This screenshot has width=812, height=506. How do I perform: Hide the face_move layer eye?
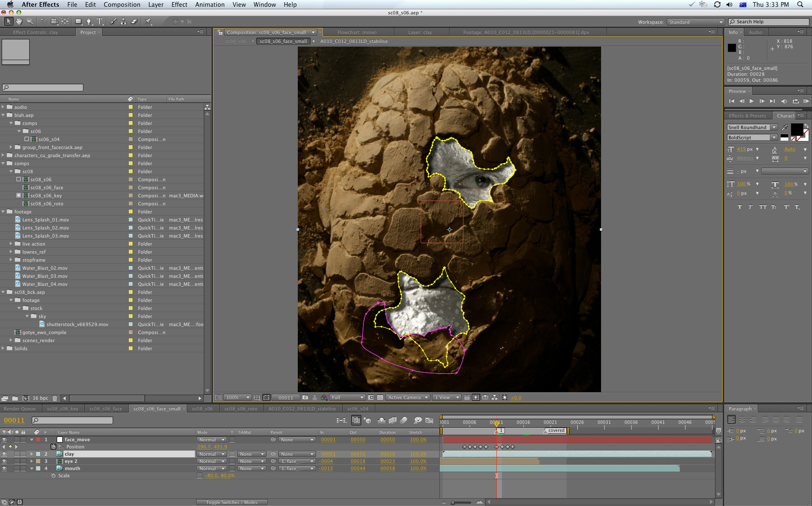[4, 440]
